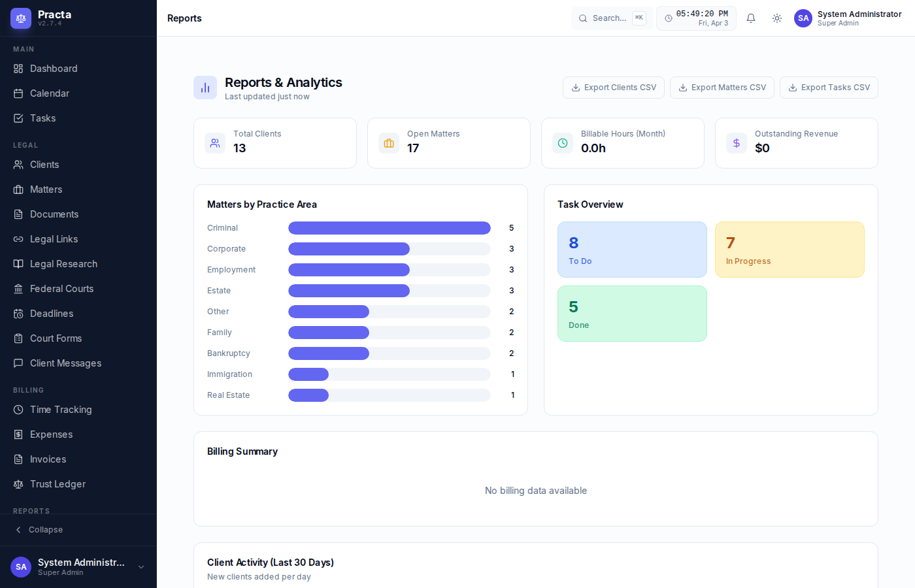The image size is (915, 588).
Task: Click the Billable Hours clock card icon
Action: (x=563, y=143)
